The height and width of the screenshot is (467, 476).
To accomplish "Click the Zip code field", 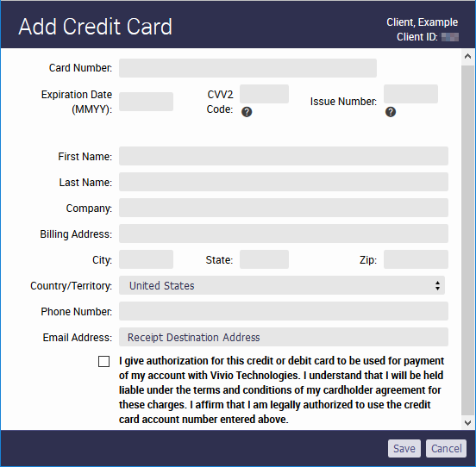I will click(x=416, y=259).
